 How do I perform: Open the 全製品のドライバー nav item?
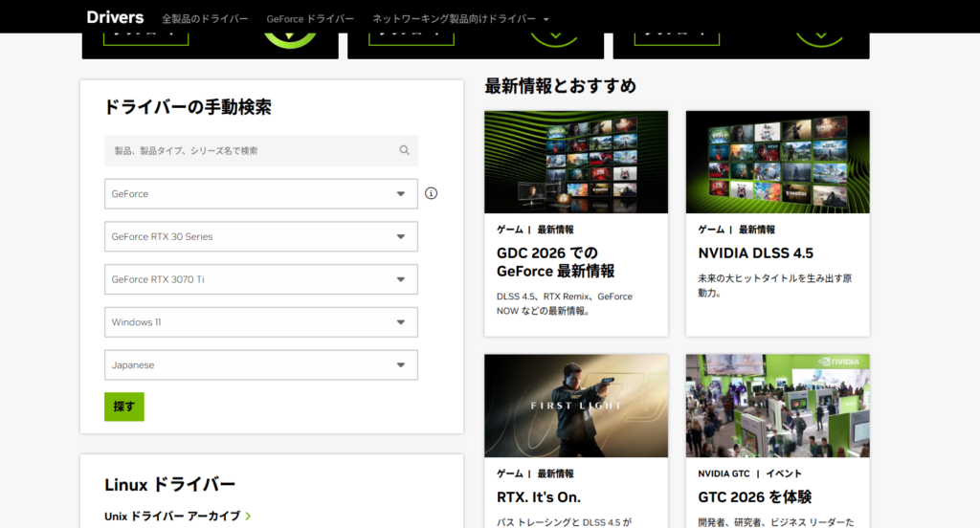tap(205, 19)
